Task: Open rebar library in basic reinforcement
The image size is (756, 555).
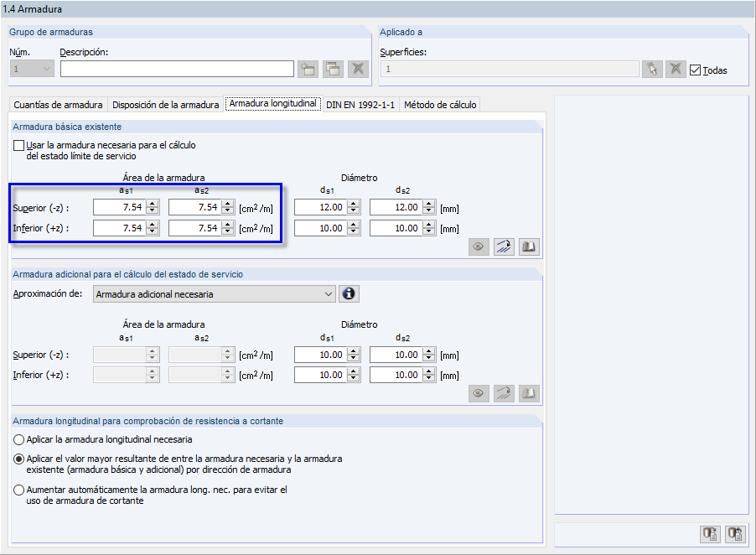Action: (529, 246)
